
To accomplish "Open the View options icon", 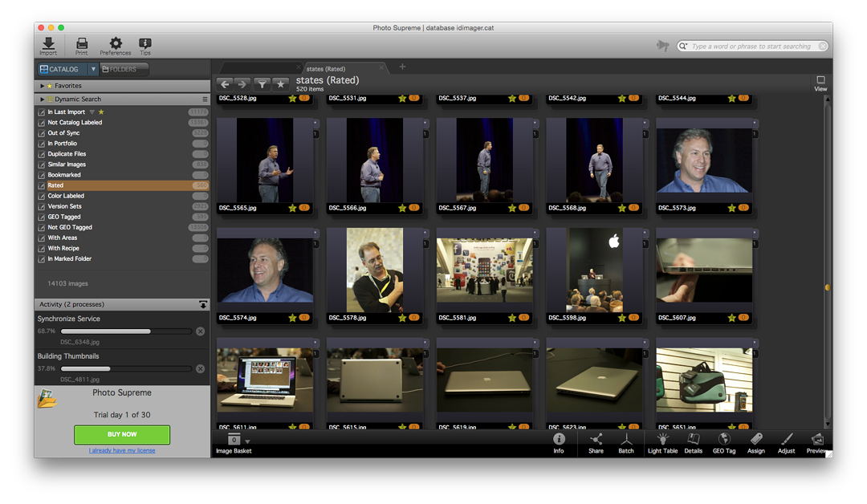I will click(820, 83).
